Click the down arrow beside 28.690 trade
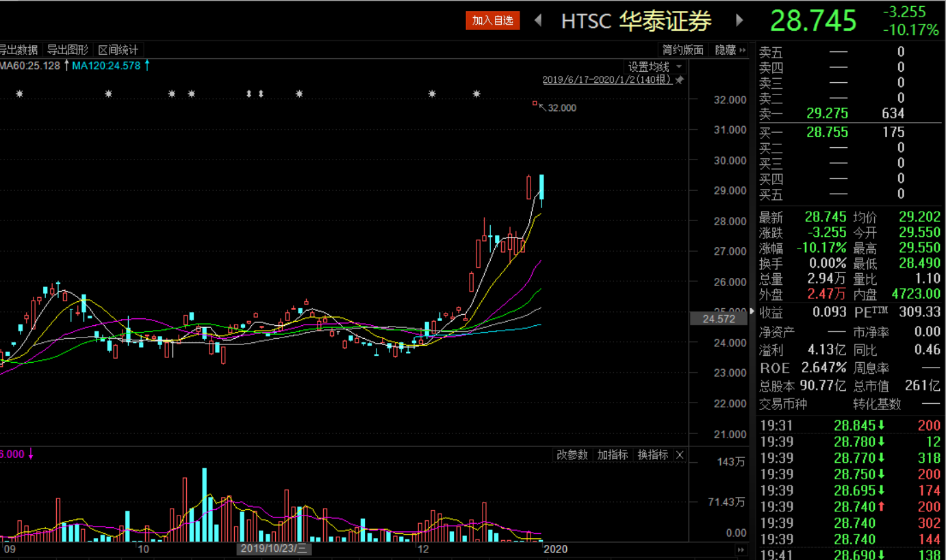This screenshot has height=560, width=946. [x=882, y=555]
